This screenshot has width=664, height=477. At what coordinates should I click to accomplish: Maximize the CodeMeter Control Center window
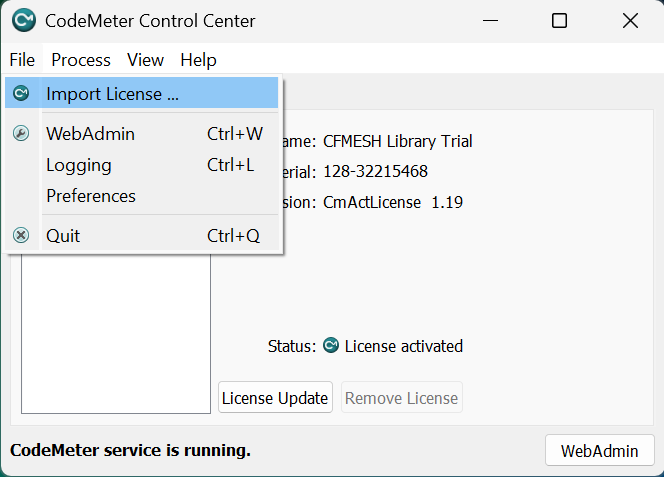tap(559, 21)
